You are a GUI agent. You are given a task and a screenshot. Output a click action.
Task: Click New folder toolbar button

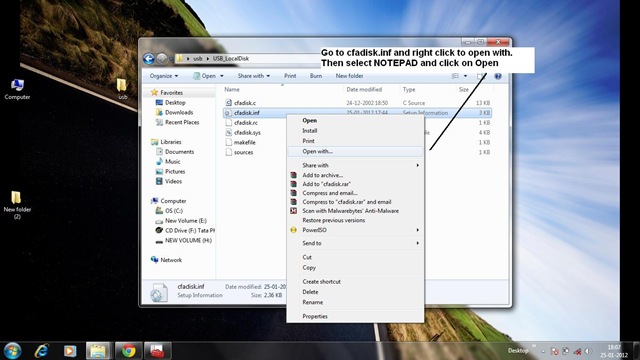pyautogui.click(x=349, y=76)
